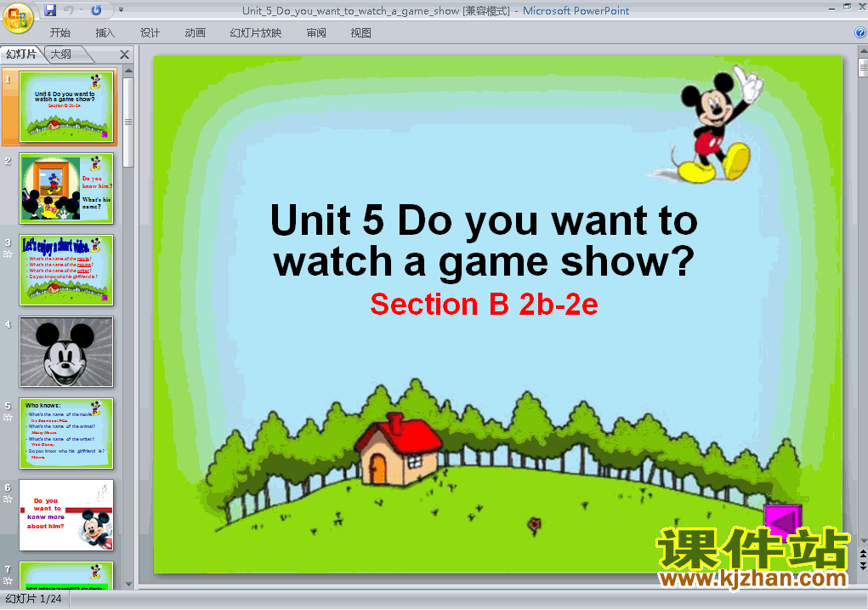Image resolution: width=868 pixels, height=610 pixels.
Task: Select slide 1 thumbnail
Action: 66,106
